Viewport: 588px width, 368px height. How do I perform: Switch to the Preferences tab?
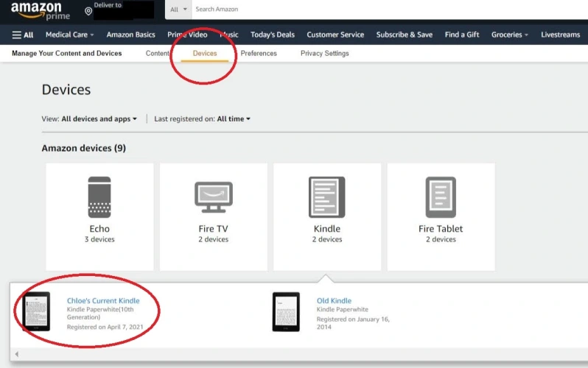click(259, 54)
